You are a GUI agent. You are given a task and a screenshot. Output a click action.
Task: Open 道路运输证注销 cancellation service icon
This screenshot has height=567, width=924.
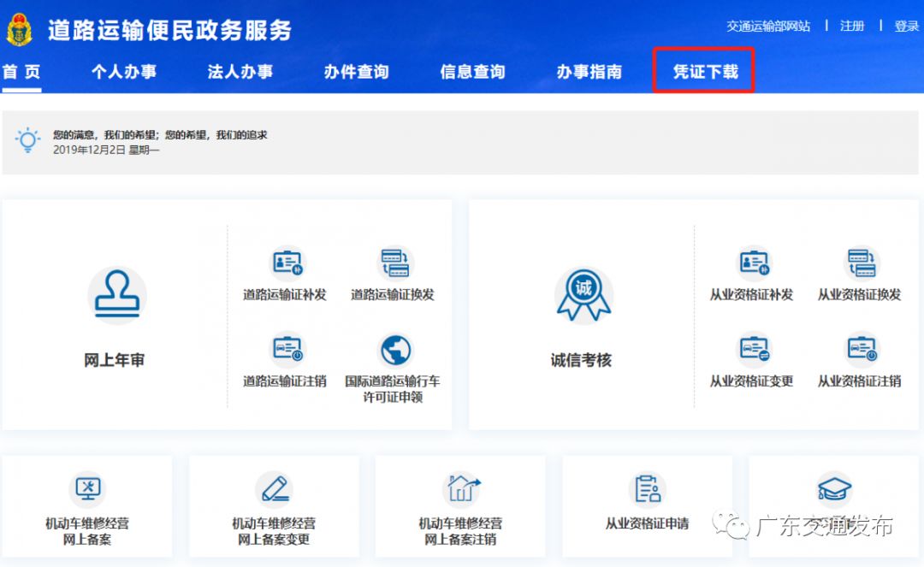click(286, 349)
